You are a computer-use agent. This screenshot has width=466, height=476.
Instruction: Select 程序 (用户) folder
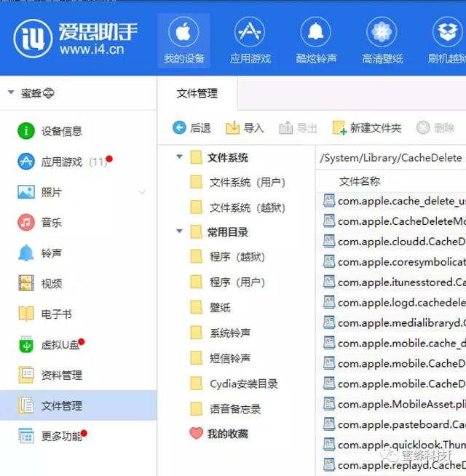click(228, 282)
